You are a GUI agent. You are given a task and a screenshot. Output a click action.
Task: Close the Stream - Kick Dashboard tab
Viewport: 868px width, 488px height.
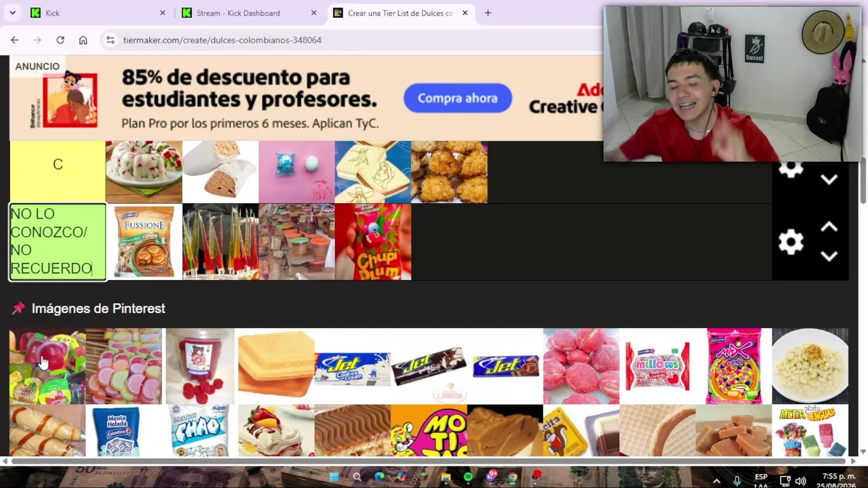pyautogui.click(x=314, y=13)
